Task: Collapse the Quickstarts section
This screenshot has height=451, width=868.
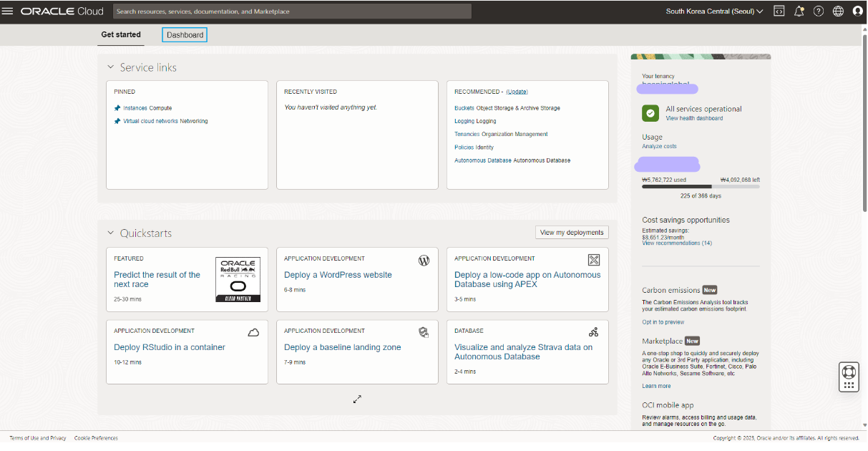Action: coord(110,233)
